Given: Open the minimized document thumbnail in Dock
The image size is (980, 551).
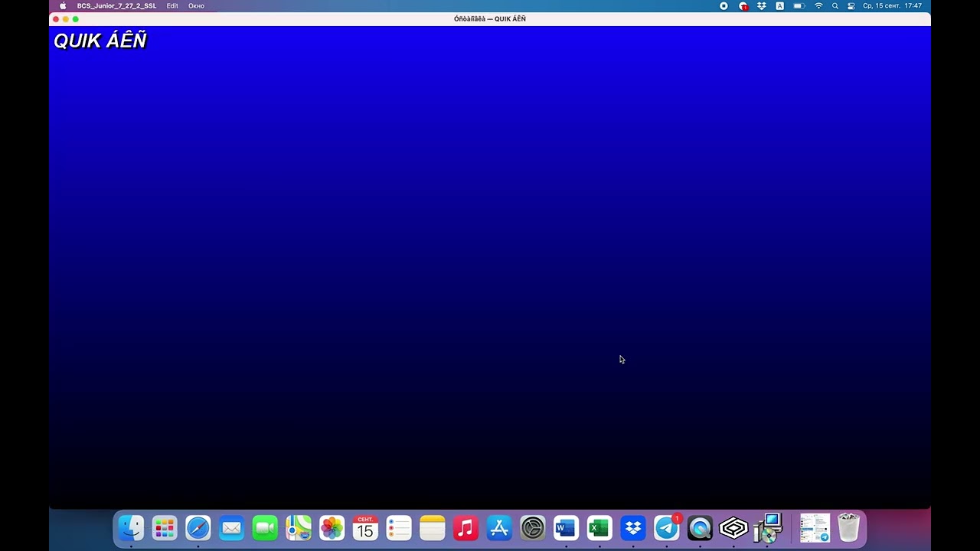Looking at the screenshot, I should point(815,528).
